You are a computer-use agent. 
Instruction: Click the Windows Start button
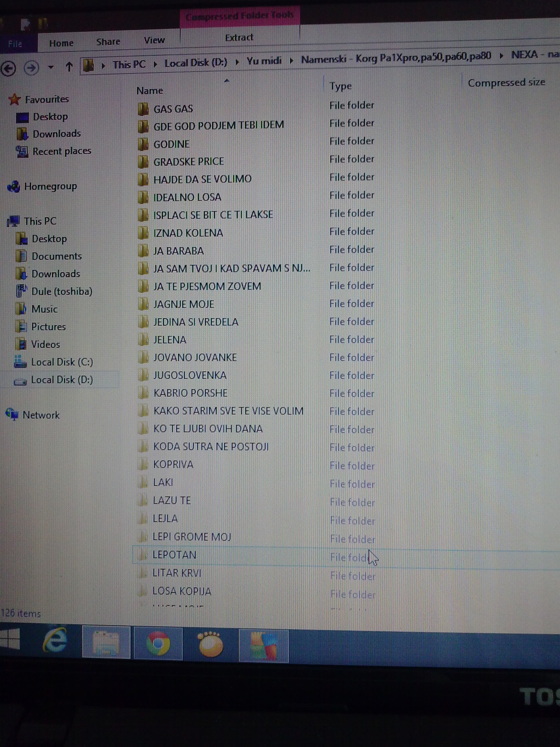click(10, 638)
